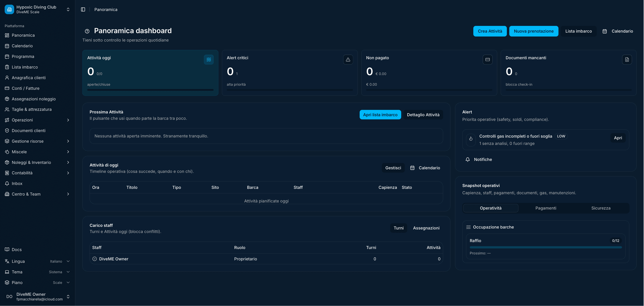The height and width of the screenshot is (306, 644).
Task: Open Lista imbarco from the header buttons
Action: pyautogui.click(x=578, y=31)
